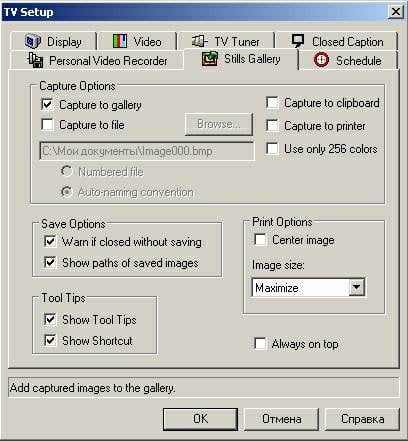Screen dimensions: 408x441
Task: Click the Personal Video Recorder disk icon
Action: tap(35, 60)
